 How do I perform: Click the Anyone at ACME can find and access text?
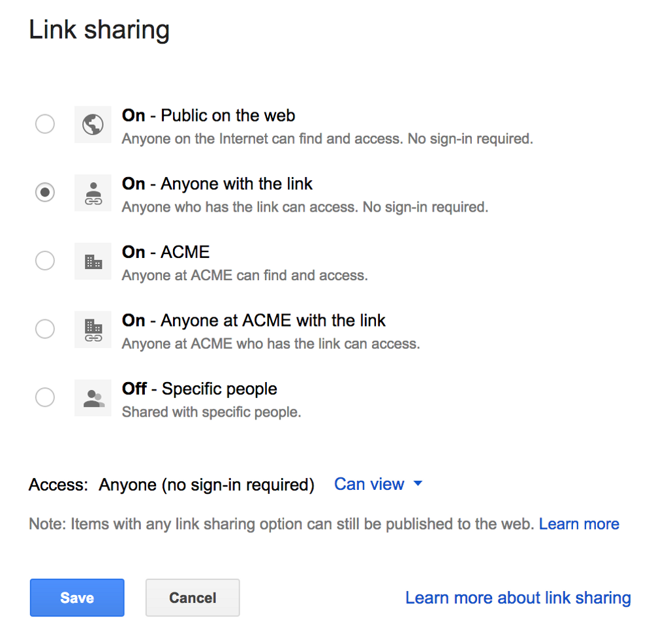tap(245, 276)
